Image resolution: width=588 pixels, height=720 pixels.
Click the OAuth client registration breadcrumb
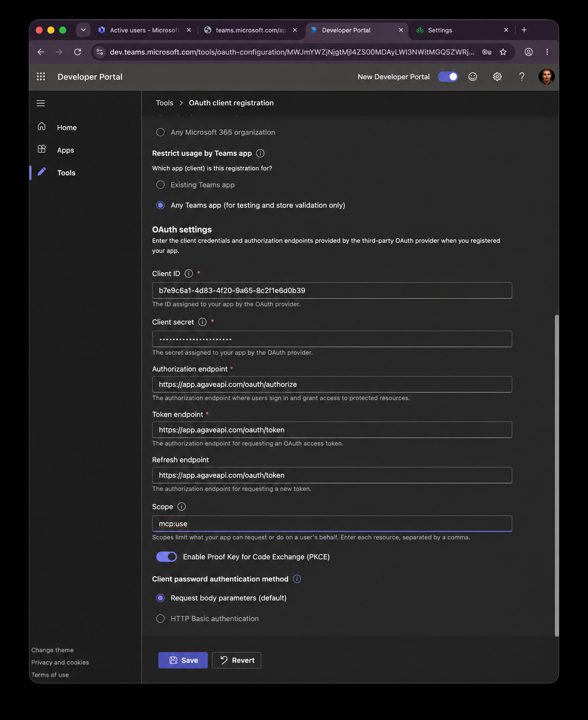tap(231, 103)
